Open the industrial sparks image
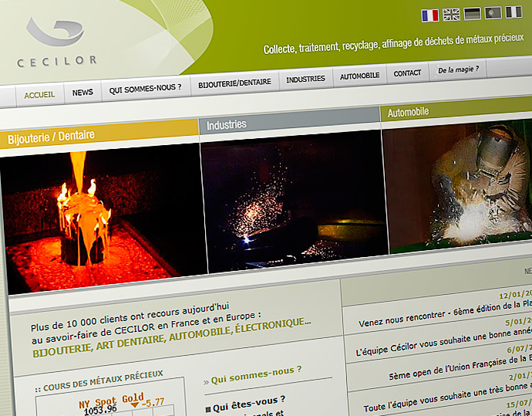 pyautogui.click(x=295, y=201)
